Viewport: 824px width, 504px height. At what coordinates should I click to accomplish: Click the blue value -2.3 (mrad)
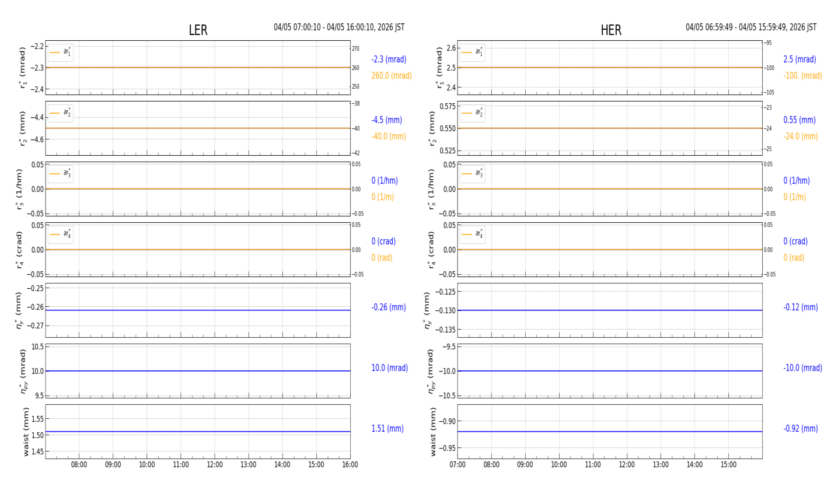(x=389, y=60)
